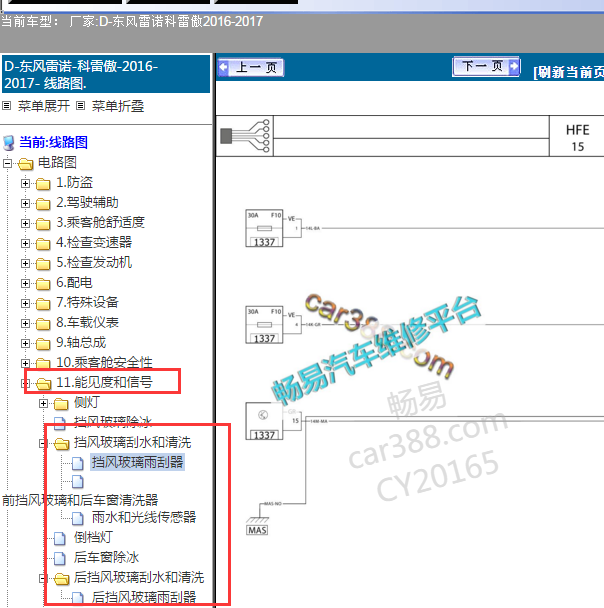
Task: Click the HFE 15 diagram header cell
Action: tap(577, 138)
